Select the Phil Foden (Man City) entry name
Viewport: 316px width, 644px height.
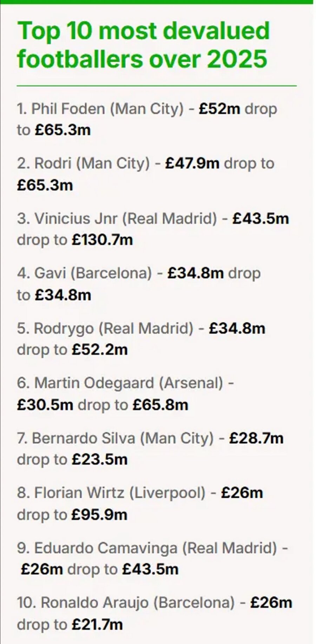tap(107, 109)
